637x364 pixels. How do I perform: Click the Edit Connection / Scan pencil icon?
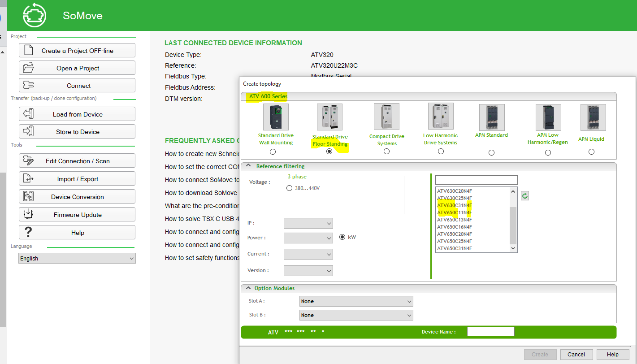(28, 160)
